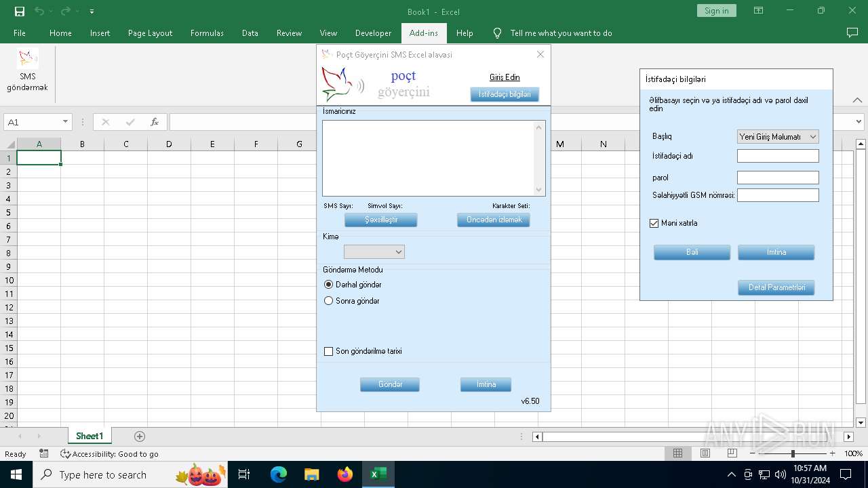The image size is (868, 488).
Task: Open Task View from the taskbar
Action: (244, 474)
